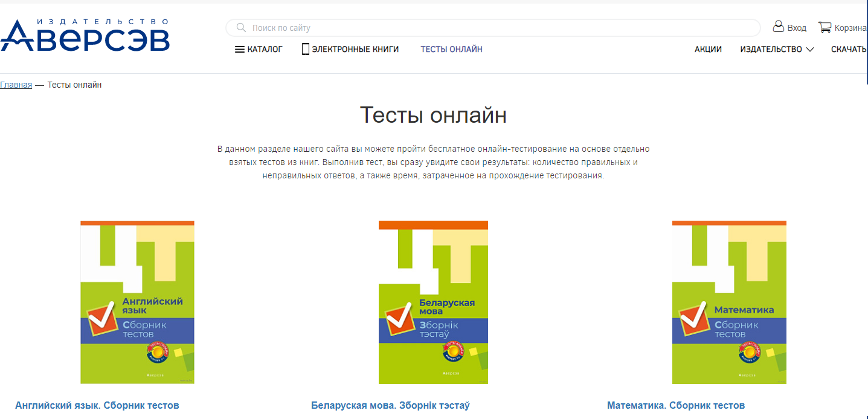Click the hamburger icon next to Каталог
The width and height of the screenshot is (868, 419).
pos(240,50)
